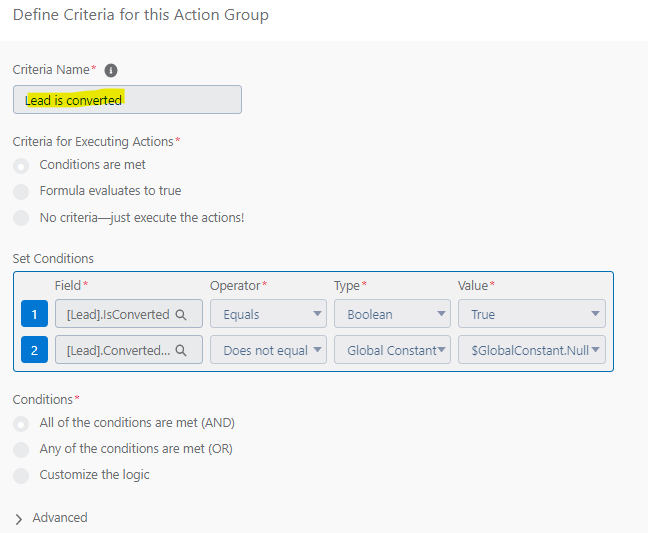Click the chevron icon beside Advanced

[x=19, y=519]
